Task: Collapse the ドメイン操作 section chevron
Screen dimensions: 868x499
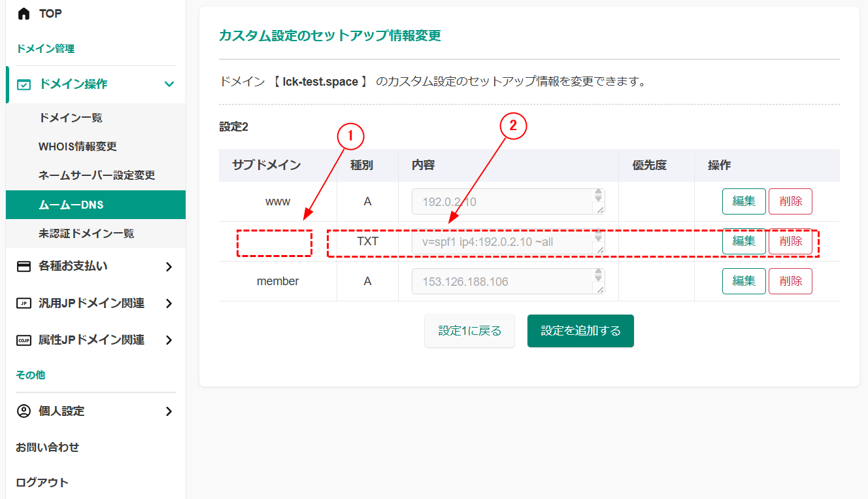Action: (169, 84)
